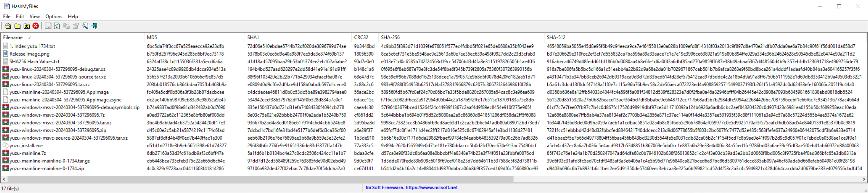Image resolution: width=868 pixels, height=193 pixels.
Task: Click the Add Folder toolbar icon
Action: (x=17, y=26)
